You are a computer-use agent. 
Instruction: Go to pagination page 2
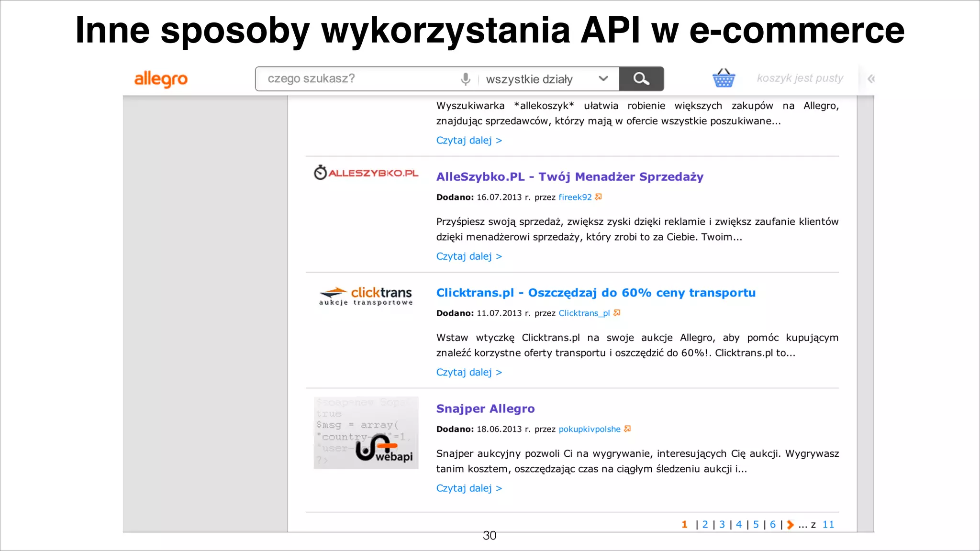click(705, 525)
